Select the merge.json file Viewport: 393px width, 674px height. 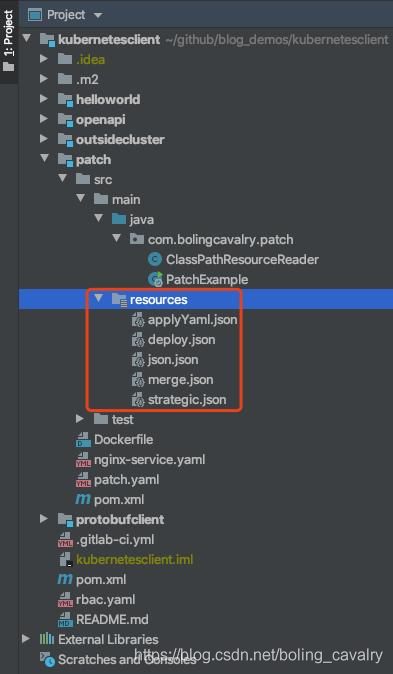point(180,380)
